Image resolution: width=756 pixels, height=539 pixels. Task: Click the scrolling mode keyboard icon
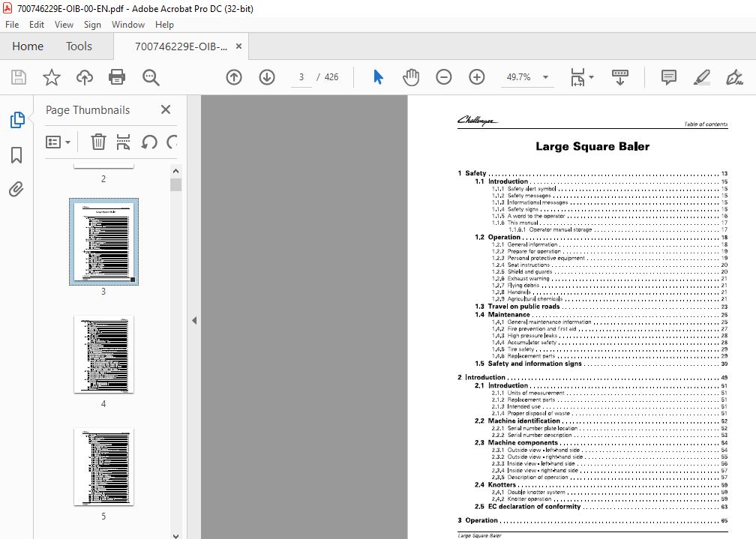[620, 77]
